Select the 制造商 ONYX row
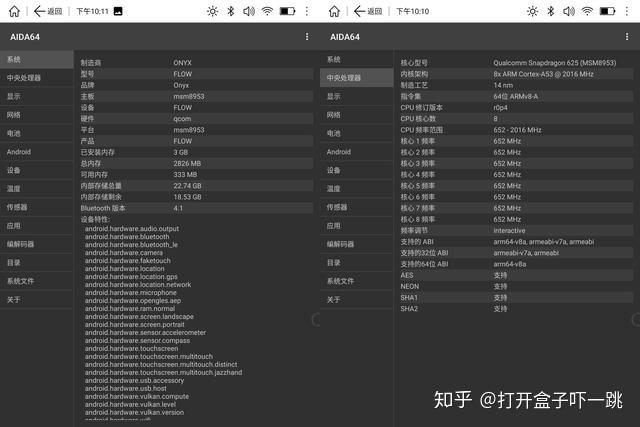Viewport: 640px width, 427px height. [x=196, y=63]
